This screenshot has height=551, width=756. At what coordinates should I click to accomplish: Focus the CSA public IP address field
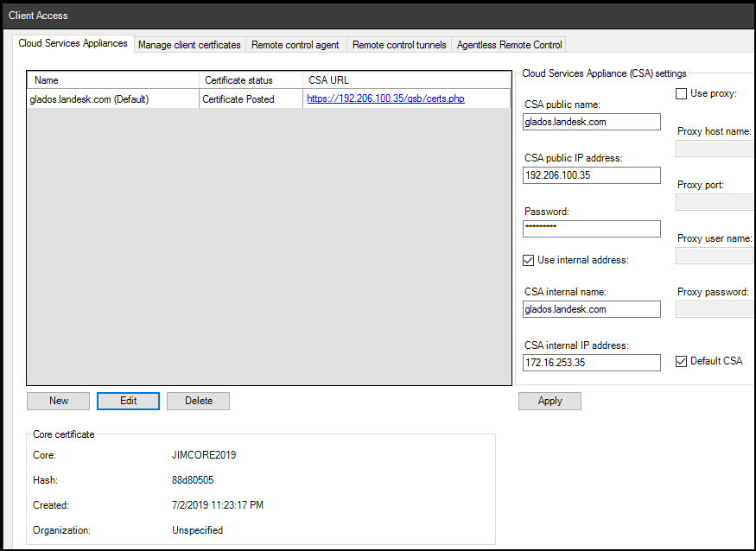[x=592, y=175]
